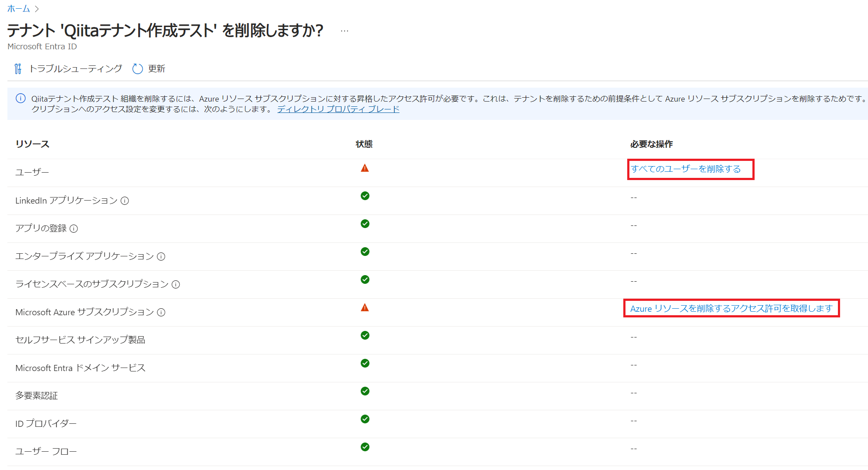Click info icon next to ライセンスベースのサブスクリプション

pos(176,284)
